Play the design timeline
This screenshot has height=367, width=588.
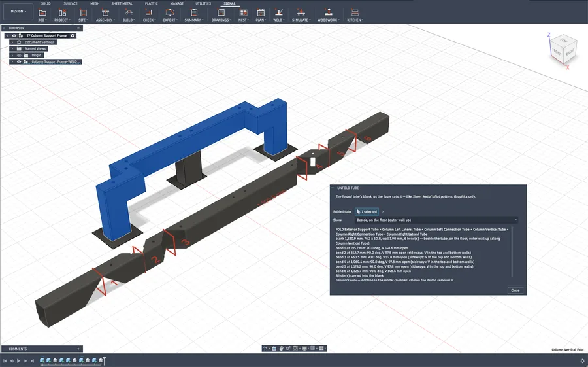point(18,361)
